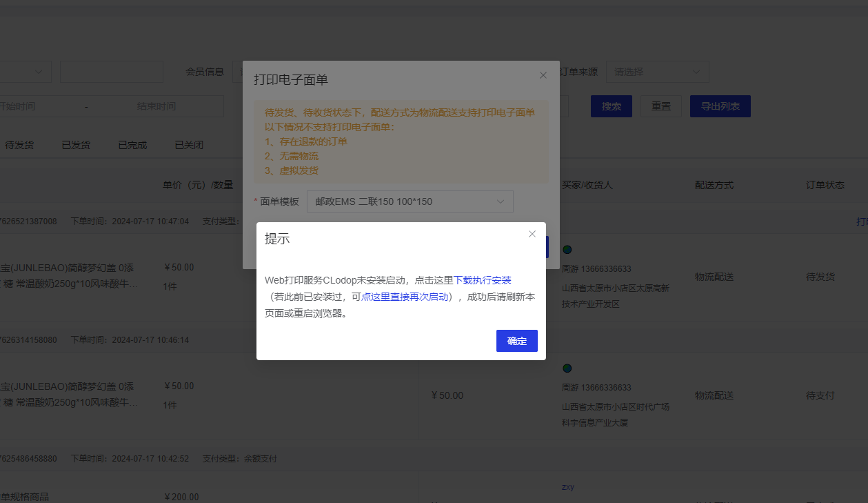Viewport: 868px width, 503px height.
Task: Click the 重置 button
Action: point(661,106)
